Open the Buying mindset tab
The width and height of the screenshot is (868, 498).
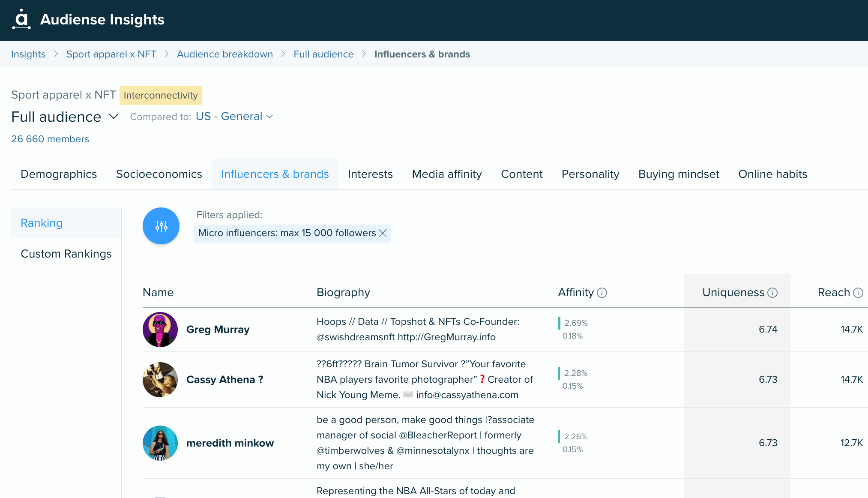pyautogui.click(x=679, y=174)
